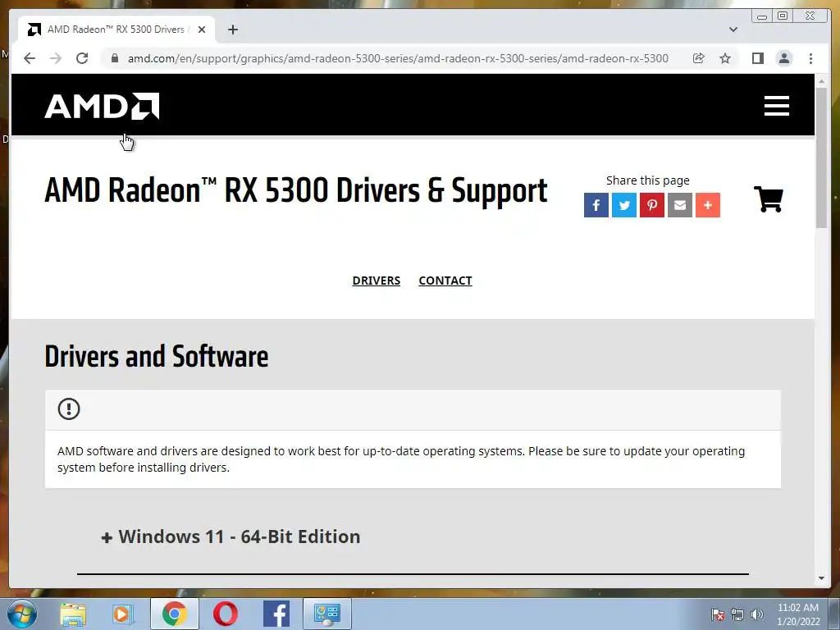Open Facebook shortcut in taskbar

tap(276, 614)
